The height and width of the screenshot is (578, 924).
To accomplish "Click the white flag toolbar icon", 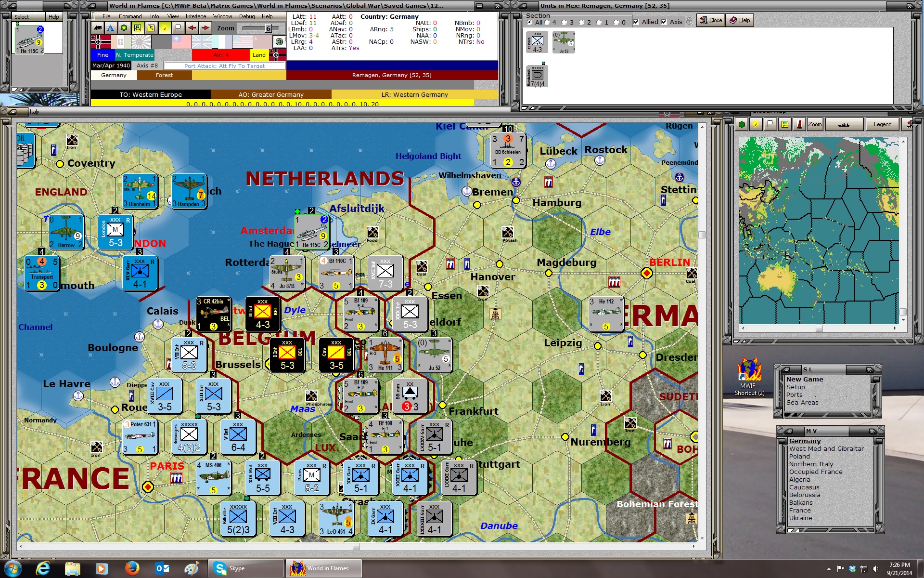I will [x=178, y=28].
